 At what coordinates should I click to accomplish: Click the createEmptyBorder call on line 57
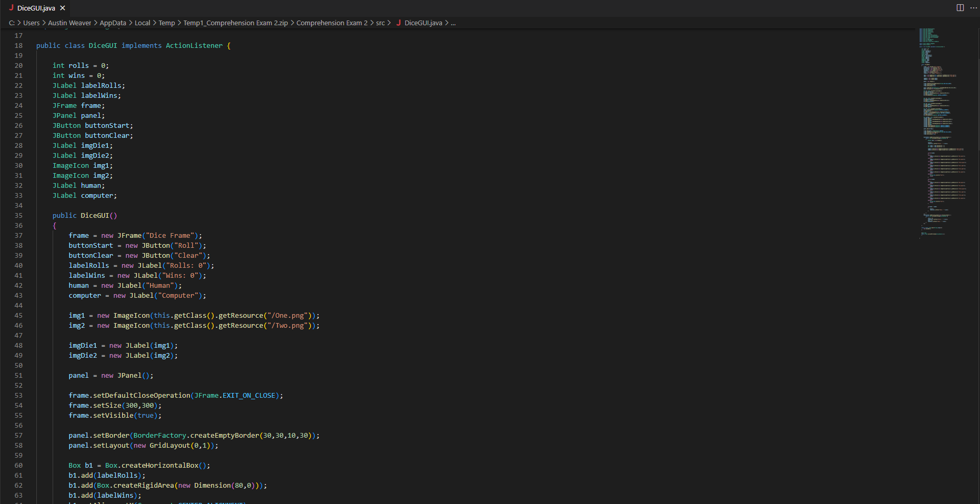click(225, 436)
